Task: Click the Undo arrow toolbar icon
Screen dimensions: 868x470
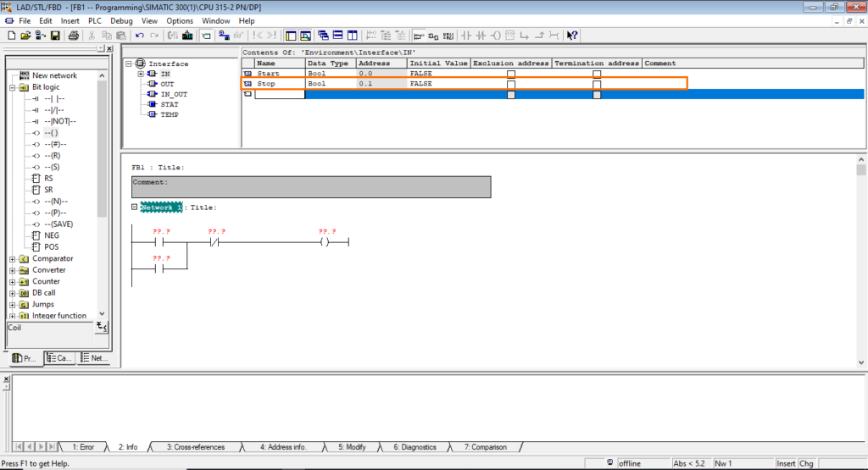Action: tap(140, 36)
